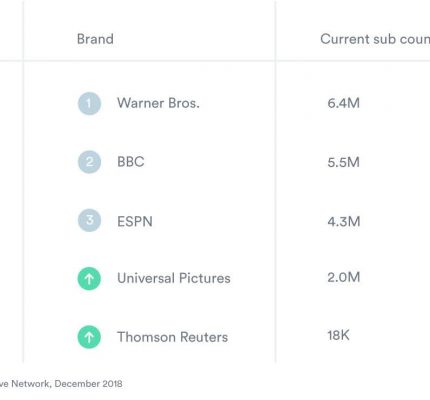
Task: Click the 2.0M subscriber count
Action: coord(344,277)
